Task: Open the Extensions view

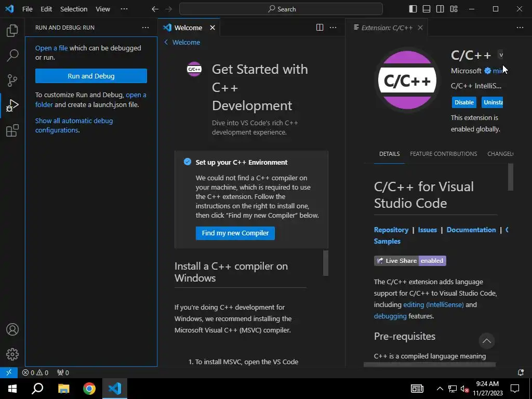Action: point(12,130)
